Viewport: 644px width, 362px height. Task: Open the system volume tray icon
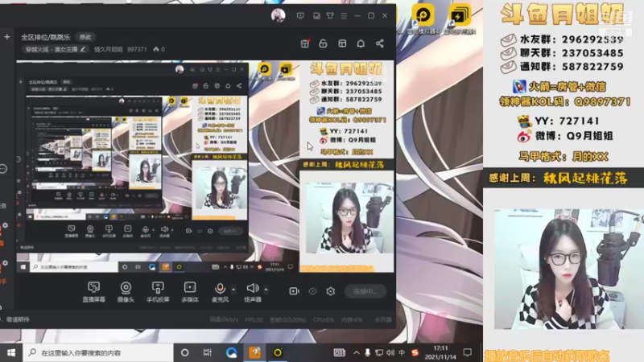click(390, 352)
